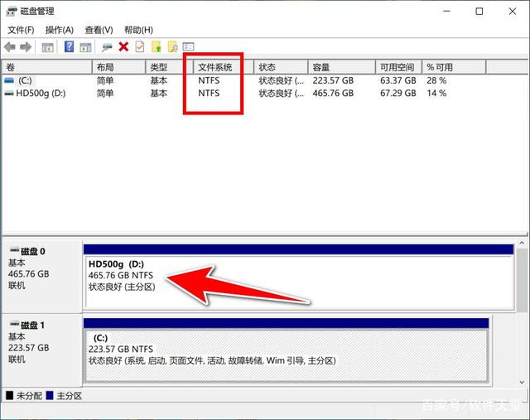The height and width of the screenshot is (420, 530).
Task: Click the 14 % free cell
Action: click(x=436, y=94)
